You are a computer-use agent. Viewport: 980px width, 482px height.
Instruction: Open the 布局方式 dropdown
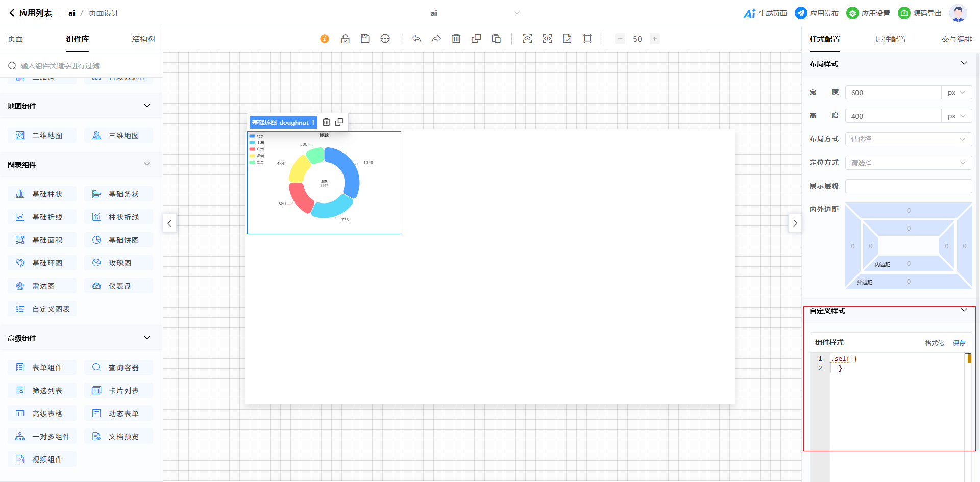point(908,139)
